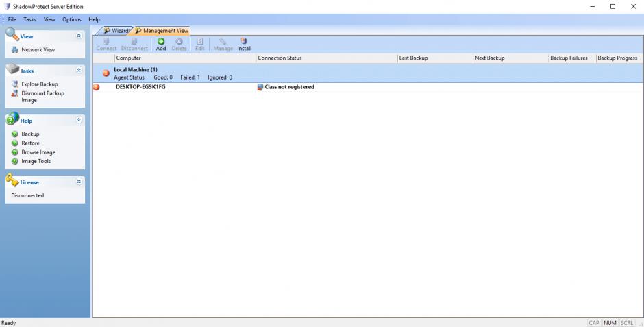This screenshot has width=644, height=327.
Task: Select the Management View tab
Action: [162, 31]
